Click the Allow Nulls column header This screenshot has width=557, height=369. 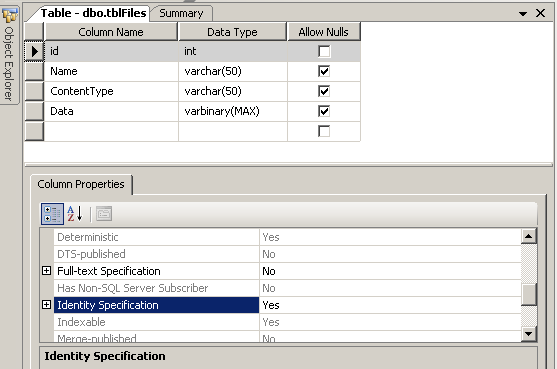[324, 32]
